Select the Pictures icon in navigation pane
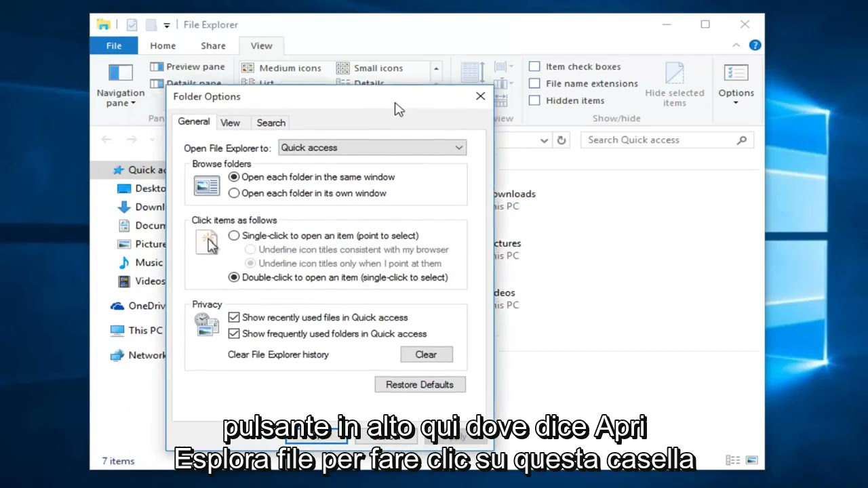This screenshot has height=488, width=868. (x=124, y=244)
